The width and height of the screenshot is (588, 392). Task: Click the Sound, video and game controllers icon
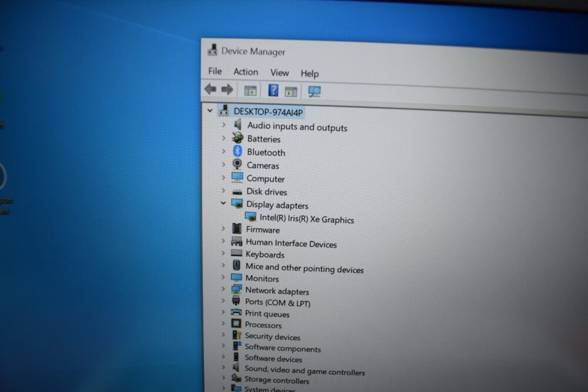coord(236,367)
